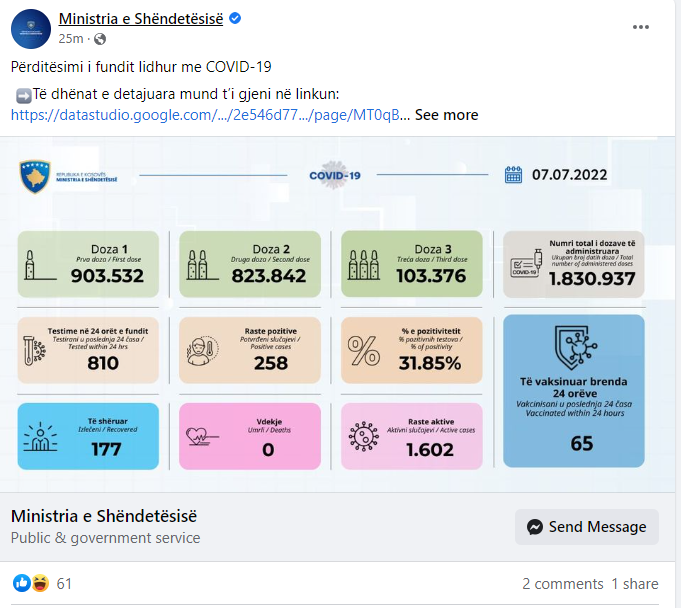Open the datastudio.google.com link
This screenshot has height=608, width=681.
[x=210, y=115]
